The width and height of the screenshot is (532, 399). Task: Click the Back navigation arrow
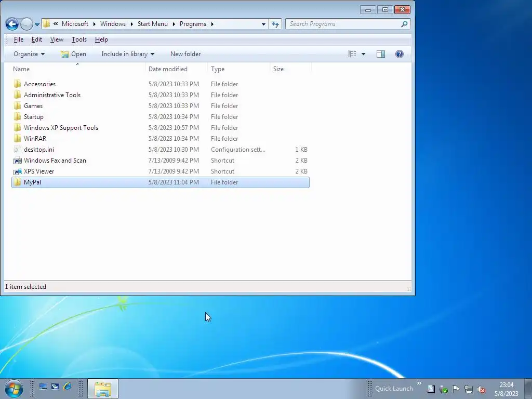12,24
